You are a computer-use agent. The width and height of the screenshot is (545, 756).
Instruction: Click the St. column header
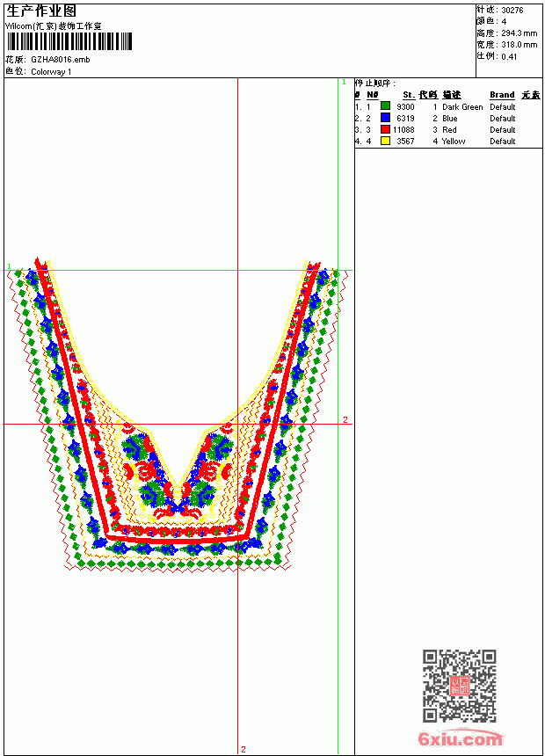(x=409, y=95)
